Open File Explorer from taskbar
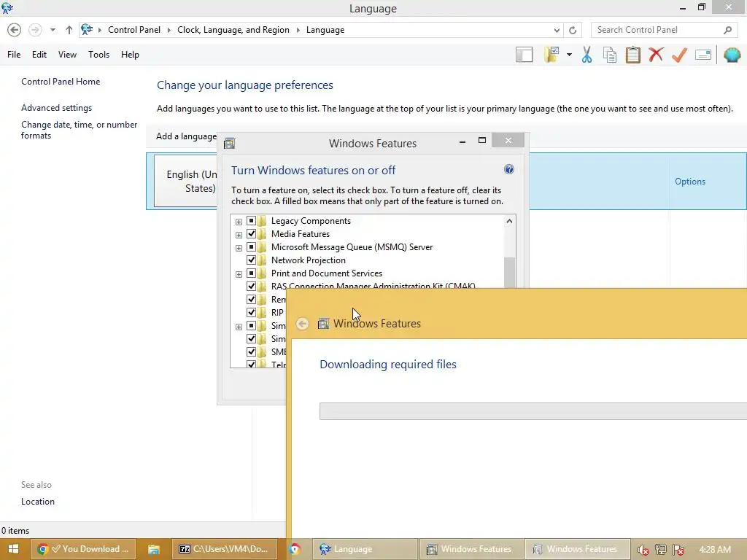 (x=153, y=549)
